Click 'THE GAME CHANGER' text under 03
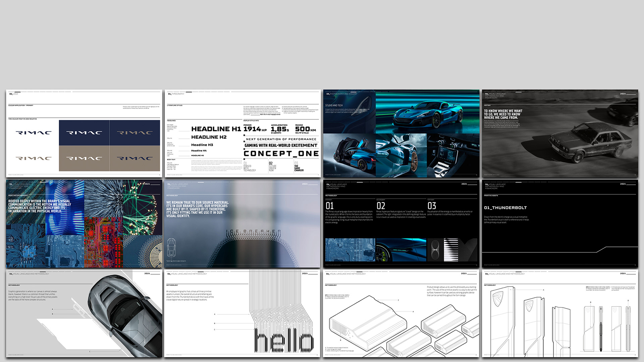 click(x=299, y=168)
